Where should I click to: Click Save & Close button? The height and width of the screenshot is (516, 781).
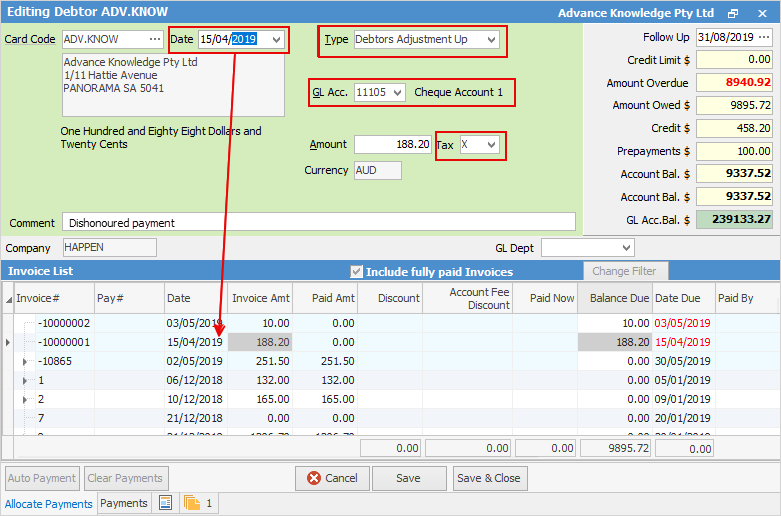[490, 478]
